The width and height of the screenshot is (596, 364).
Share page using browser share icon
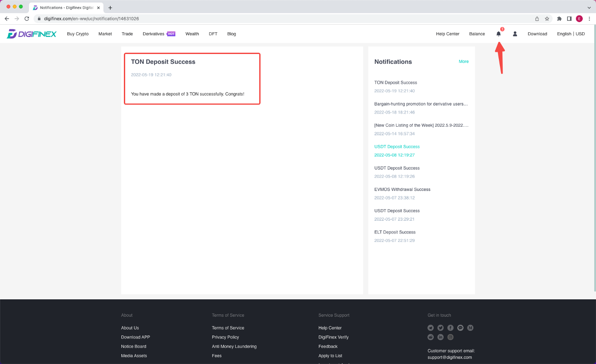coord(537,19)
